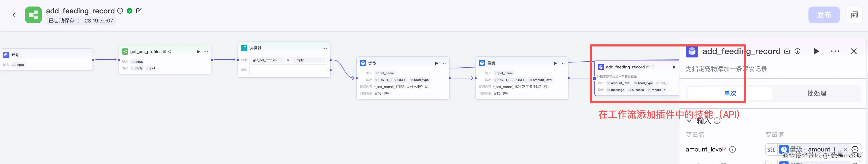Click the 选择器 node title
The height and width of the screenshot is (164, 868).
point(255,48)
